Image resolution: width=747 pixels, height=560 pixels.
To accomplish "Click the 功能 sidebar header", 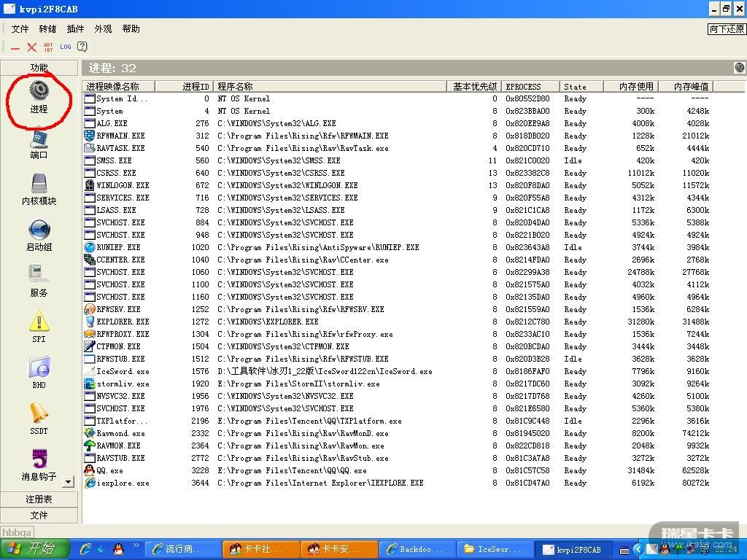I will point(39,68).
